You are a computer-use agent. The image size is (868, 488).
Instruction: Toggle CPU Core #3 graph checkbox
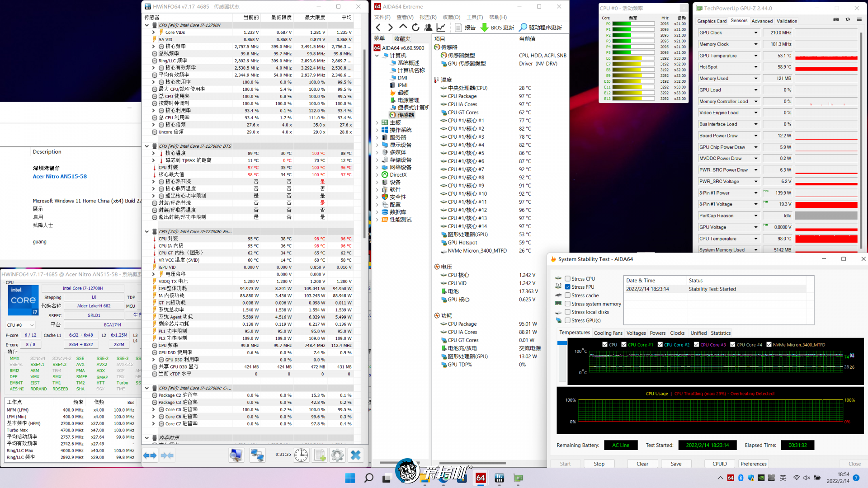696,345
